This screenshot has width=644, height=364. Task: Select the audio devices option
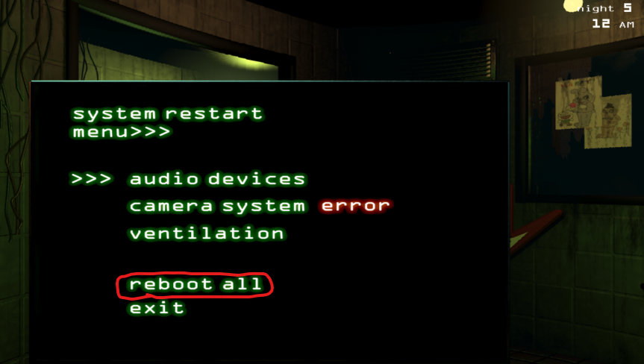tap(218, 179)
